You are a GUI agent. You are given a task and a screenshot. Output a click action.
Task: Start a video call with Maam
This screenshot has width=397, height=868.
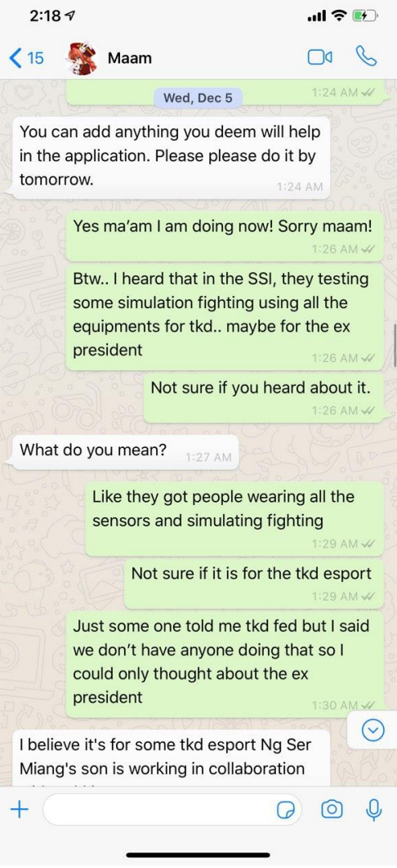coord(319,57)
